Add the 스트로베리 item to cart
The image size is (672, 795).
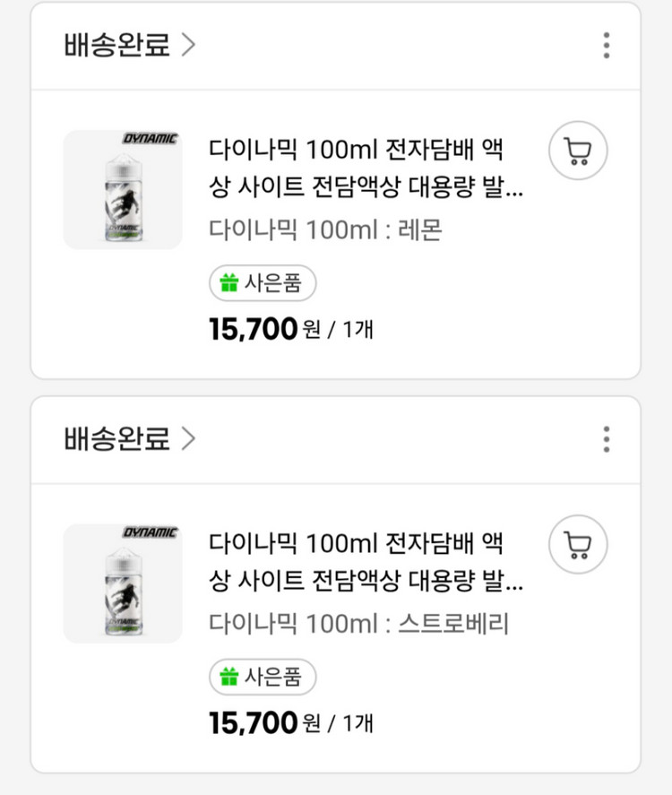click(x=578, y=545)
